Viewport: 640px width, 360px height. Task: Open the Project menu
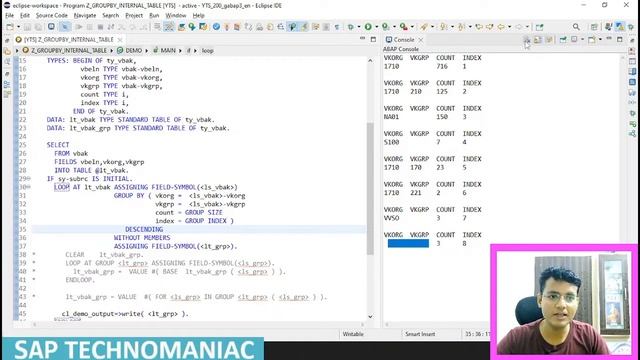pos(134,16)
